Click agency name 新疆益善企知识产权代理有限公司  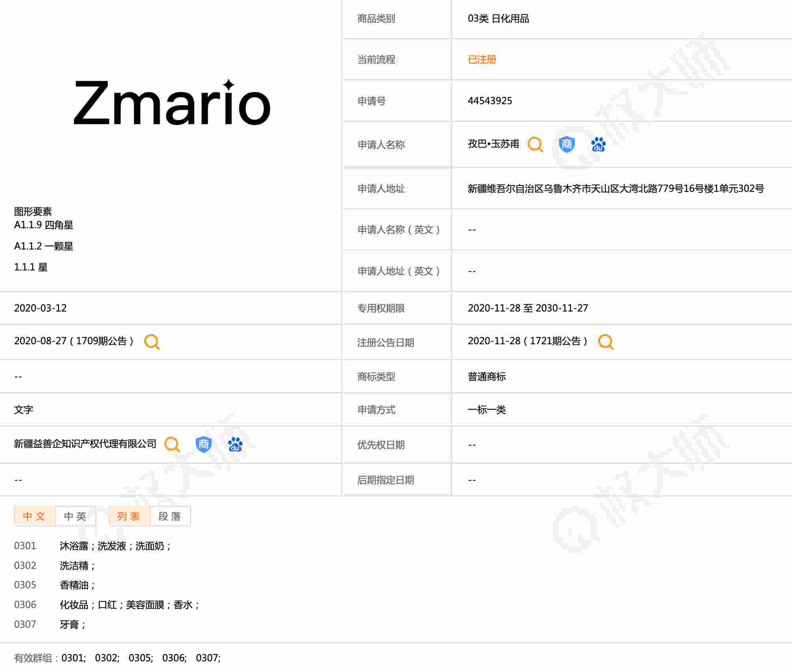pos(85,444)
